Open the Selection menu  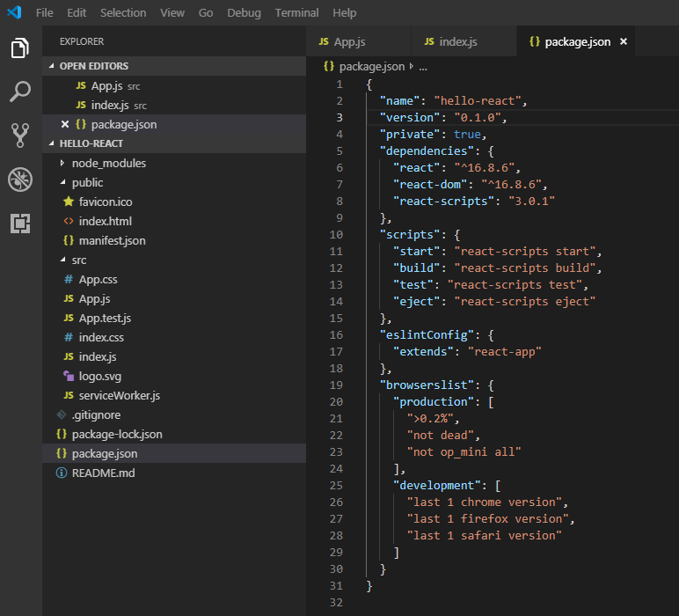pyautogui.click(x=123, y=13)
